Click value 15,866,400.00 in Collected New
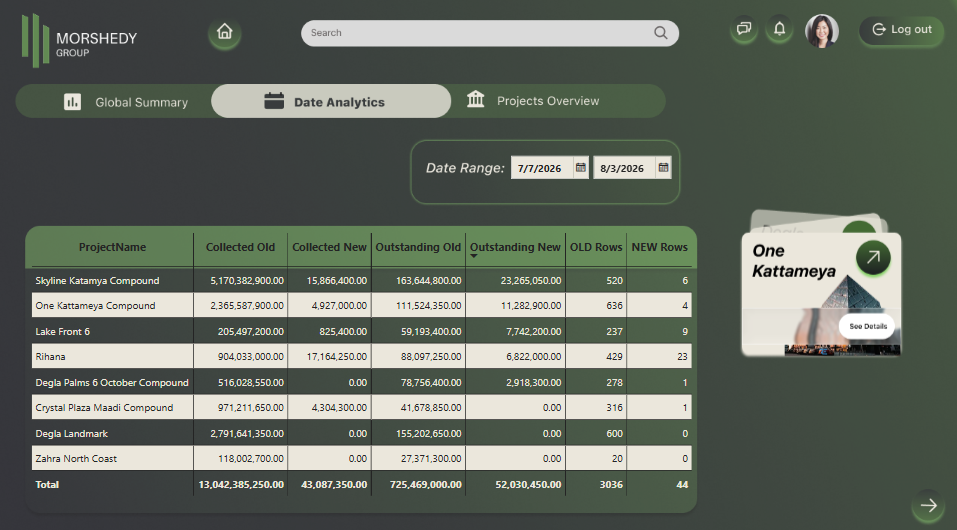Screen dimensions: 957x530 (x=336, y=281)
